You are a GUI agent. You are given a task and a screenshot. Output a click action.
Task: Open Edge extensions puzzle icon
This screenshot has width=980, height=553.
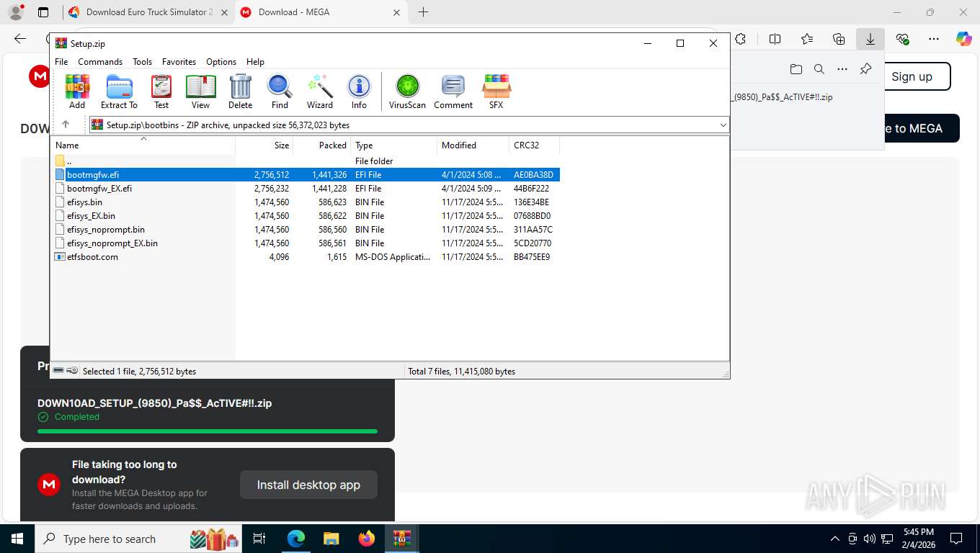click(x=740, y=39)
